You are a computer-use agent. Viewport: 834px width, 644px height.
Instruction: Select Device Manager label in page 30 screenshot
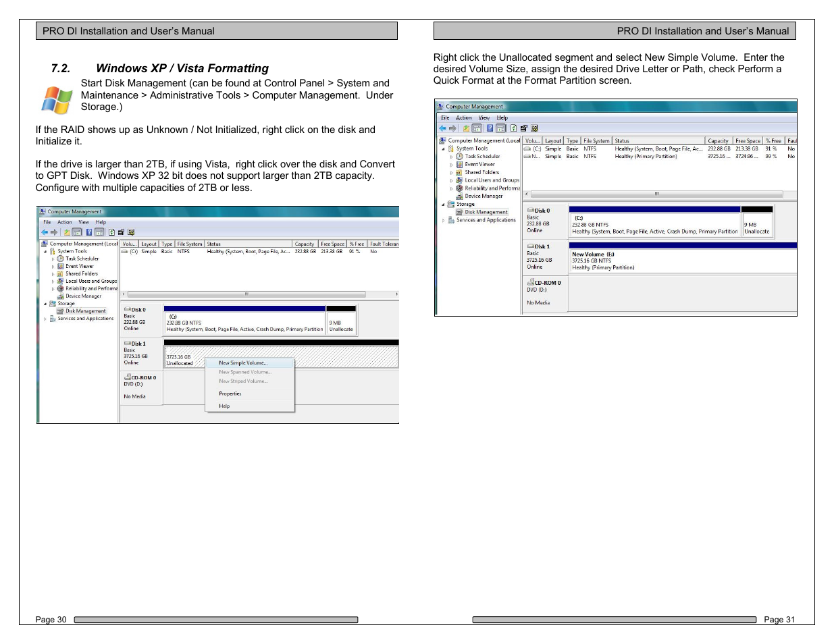84,296
